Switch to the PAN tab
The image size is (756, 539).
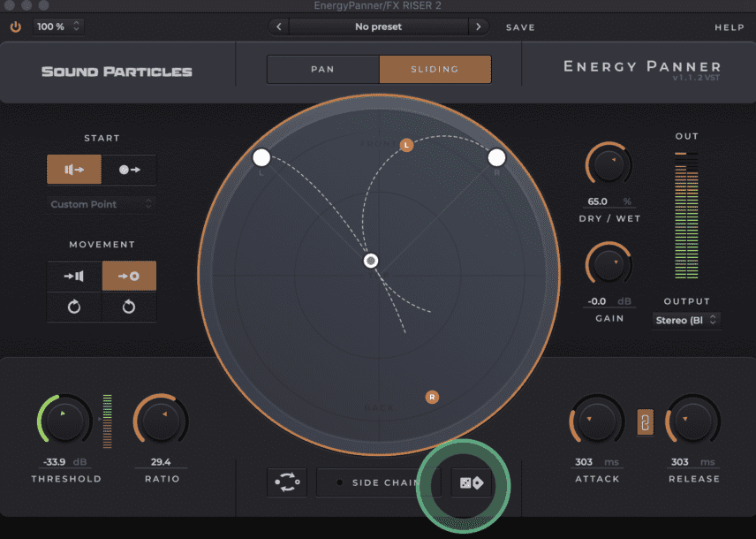(322, 70)
